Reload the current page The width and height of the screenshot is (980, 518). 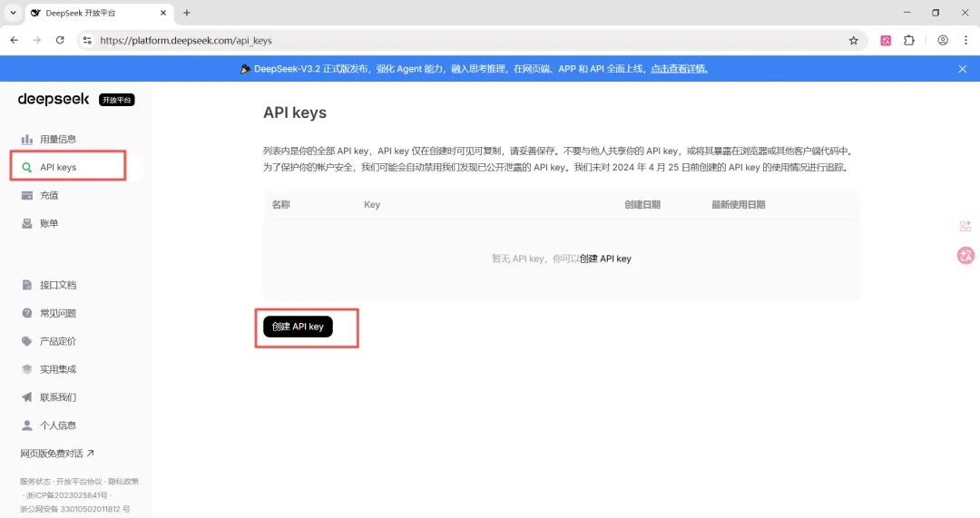click(x=60, y=40)
